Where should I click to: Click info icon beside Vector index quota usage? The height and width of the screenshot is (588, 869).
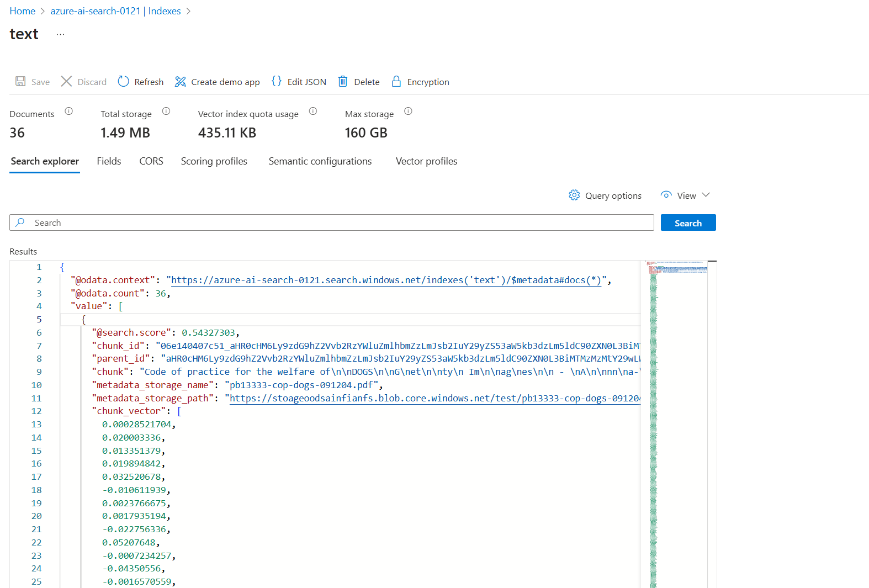pyautogui.click(x=313, y=112)
